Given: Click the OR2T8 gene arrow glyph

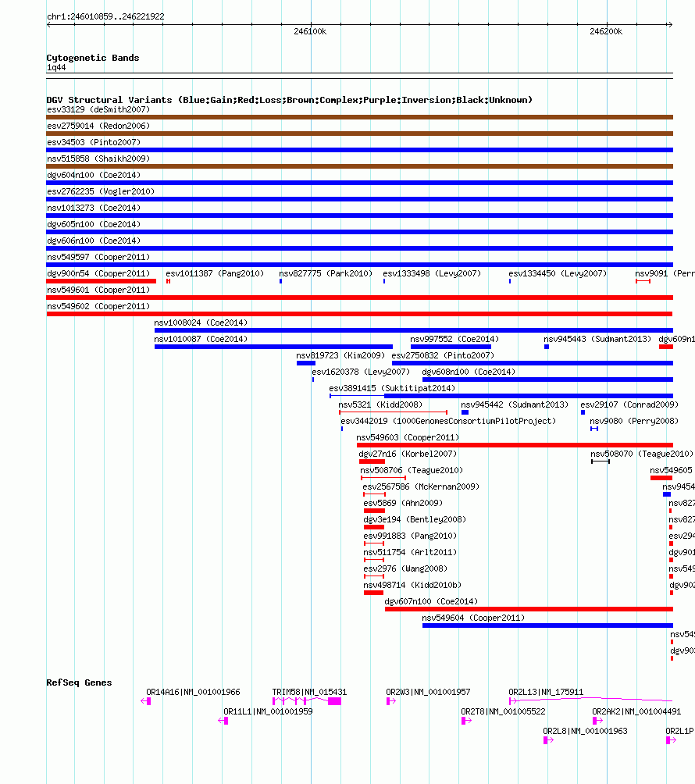Looking at the screenshot, I should point(466,721).
